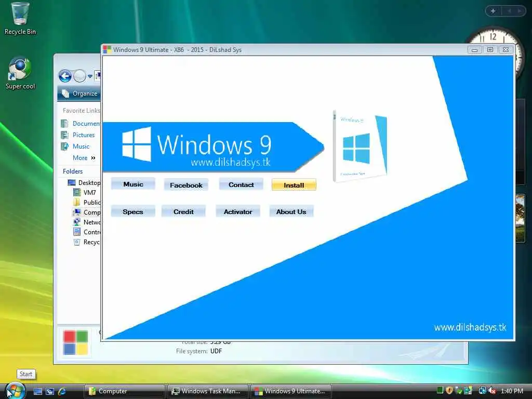Select Recycle Bin in the folder tree
532x399 pixels.
87,242
